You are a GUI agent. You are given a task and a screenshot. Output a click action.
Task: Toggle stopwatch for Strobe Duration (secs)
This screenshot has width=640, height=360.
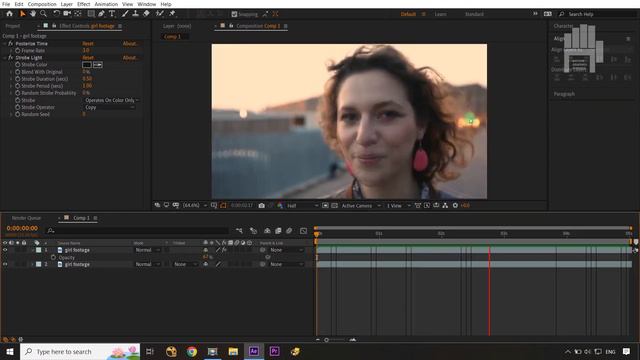point(18,79)
